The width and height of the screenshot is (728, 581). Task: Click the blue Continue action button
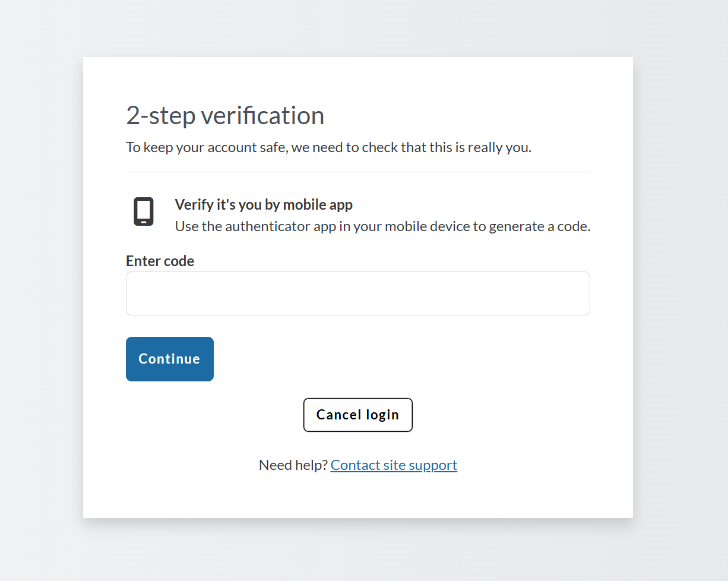[169, 359]
